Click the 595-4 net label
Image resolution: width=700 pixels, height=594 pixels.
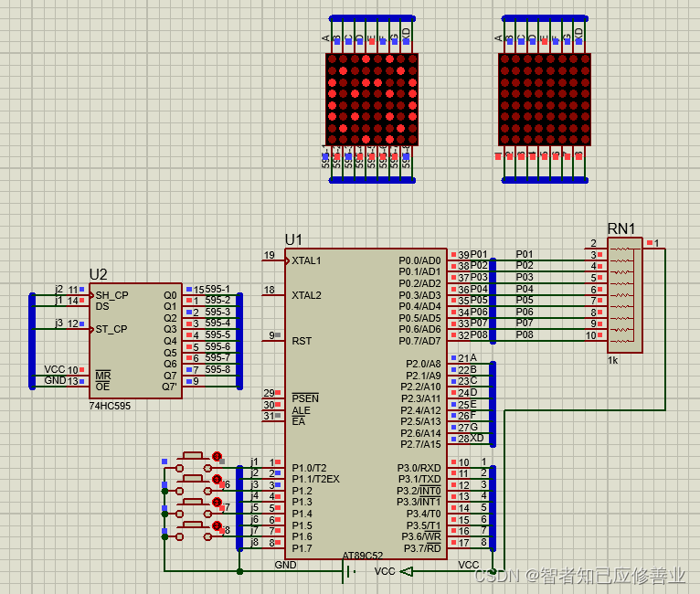pyautogui.click(x=217, y=323)
